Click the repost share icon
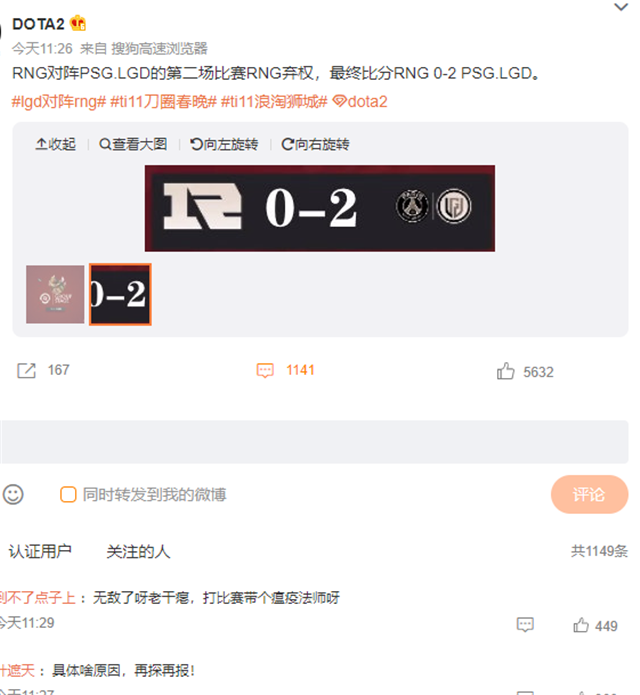The image size is (640, 695). (26, 371)
